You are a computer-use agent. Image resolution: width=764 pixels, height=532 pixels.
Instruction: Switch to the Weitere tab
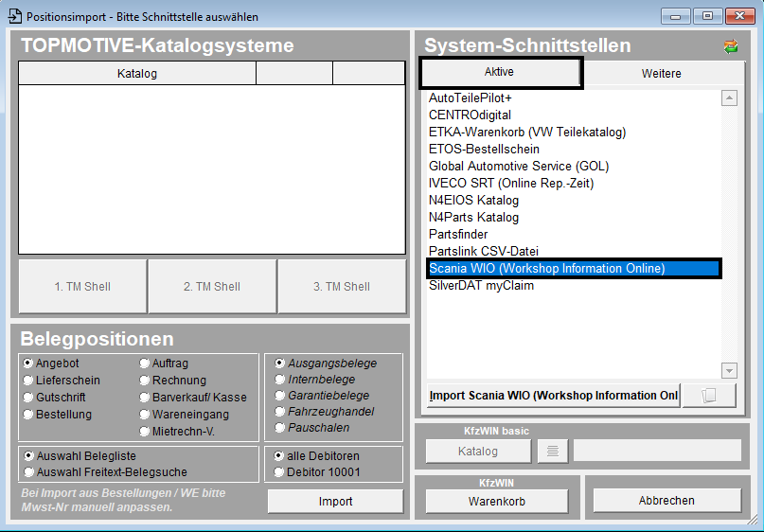(661, 74)
